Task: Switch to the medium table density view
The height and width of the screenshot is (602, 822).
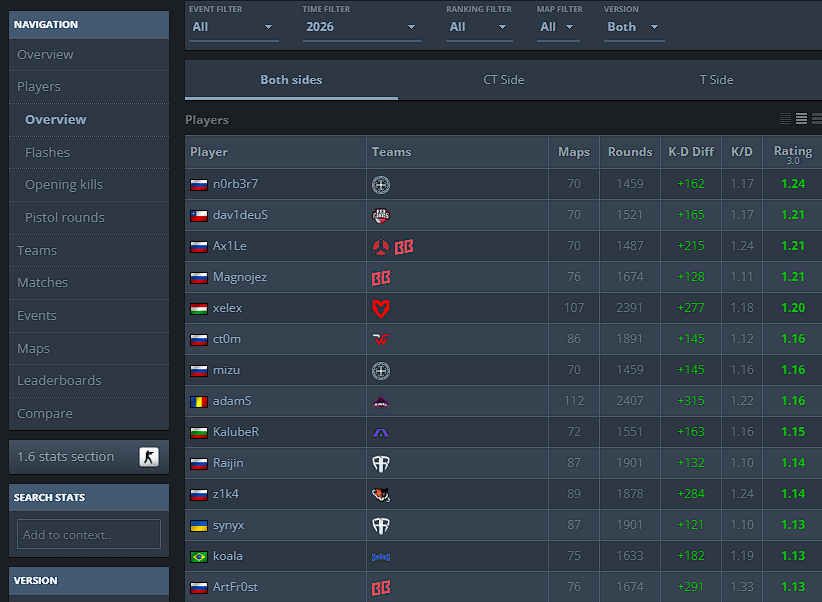Action: coord(801,119)
